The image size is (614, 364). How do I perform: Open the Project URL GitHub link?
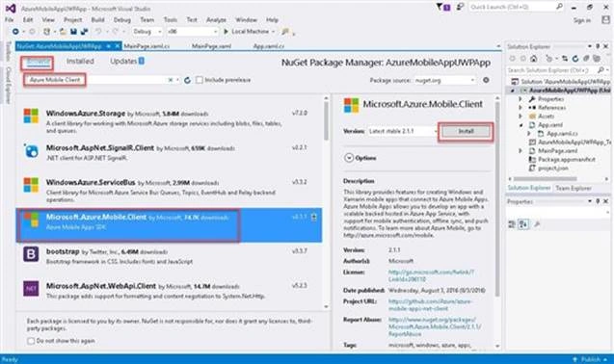[430, 305]
